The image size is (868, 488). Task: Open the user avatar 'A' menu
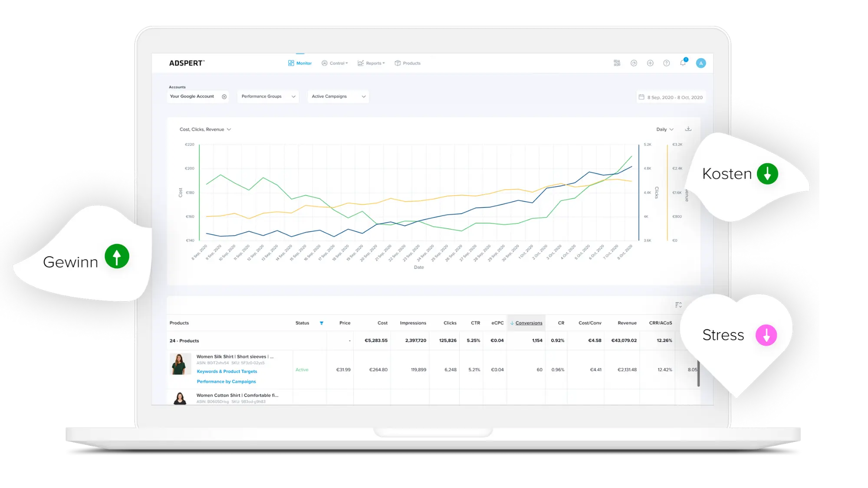[x=700, y=63]
